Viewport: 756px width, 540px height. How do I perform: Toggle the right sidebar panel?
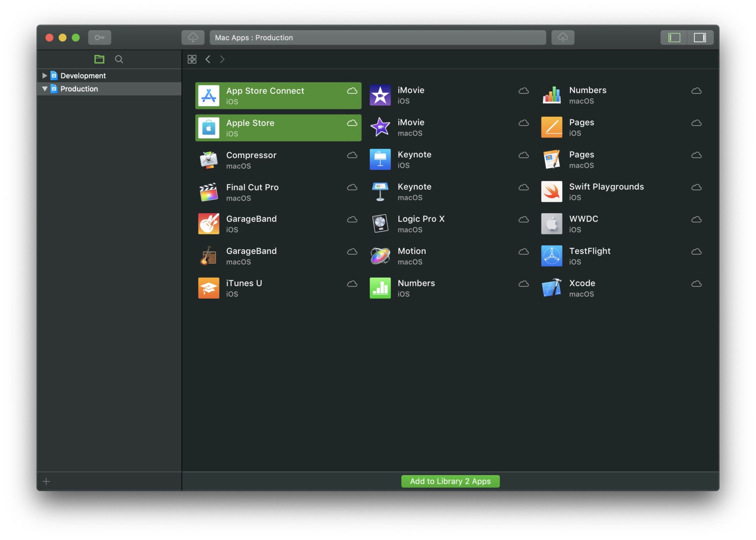point(700,37)
